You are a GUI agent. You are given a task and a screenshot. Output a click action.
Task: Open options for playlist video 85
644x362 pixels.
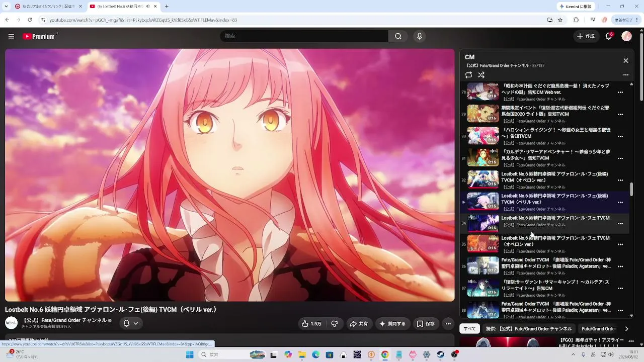tap(620, 244)
